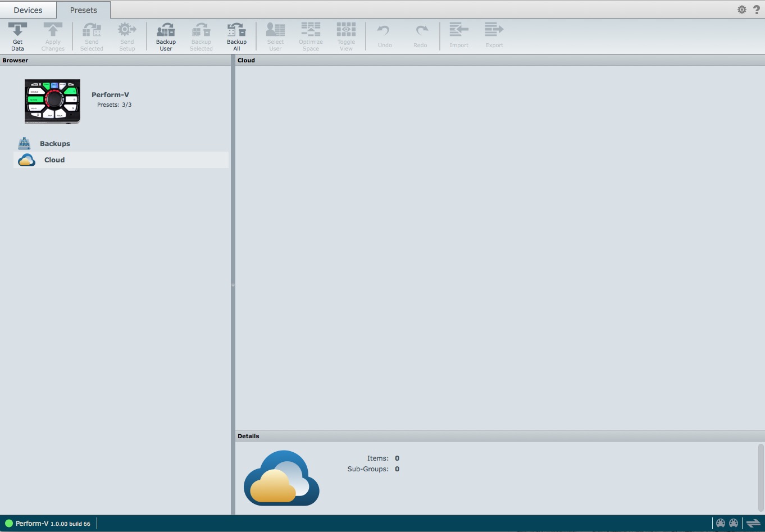Open help via the question mark icon
The height and width of the screenshot is (532, 765).
757,9
